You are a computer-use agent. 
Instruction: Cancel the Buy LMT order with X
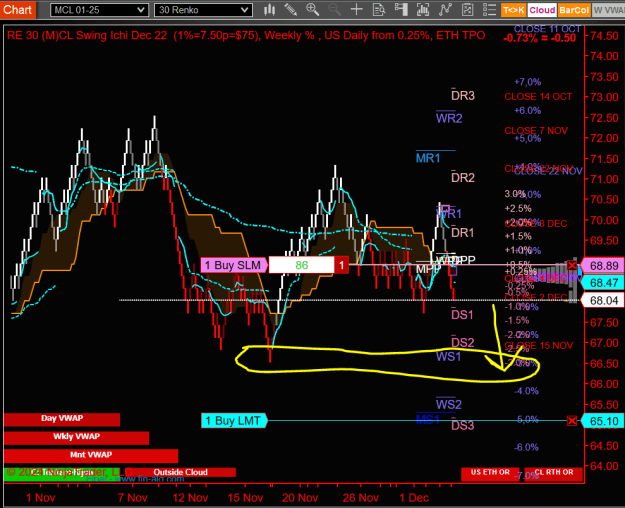click(572, 421)
